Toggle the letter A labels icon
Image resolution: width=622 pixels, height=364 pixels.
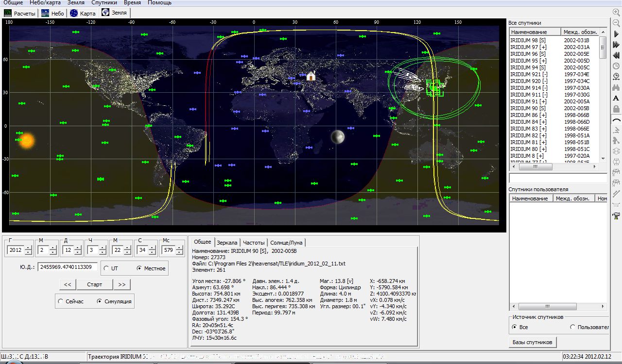pyautogui.click(x=616, y=98)
